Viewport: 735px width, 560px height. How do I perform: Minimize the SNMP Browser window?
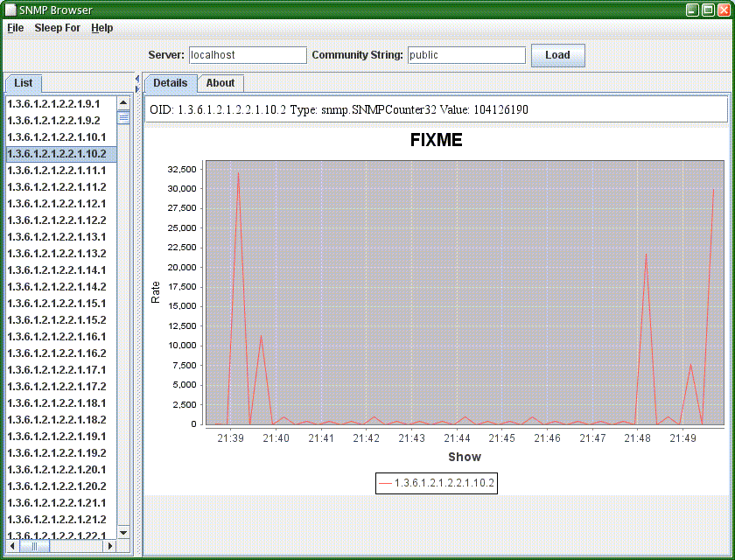click(x=692, y=10)
